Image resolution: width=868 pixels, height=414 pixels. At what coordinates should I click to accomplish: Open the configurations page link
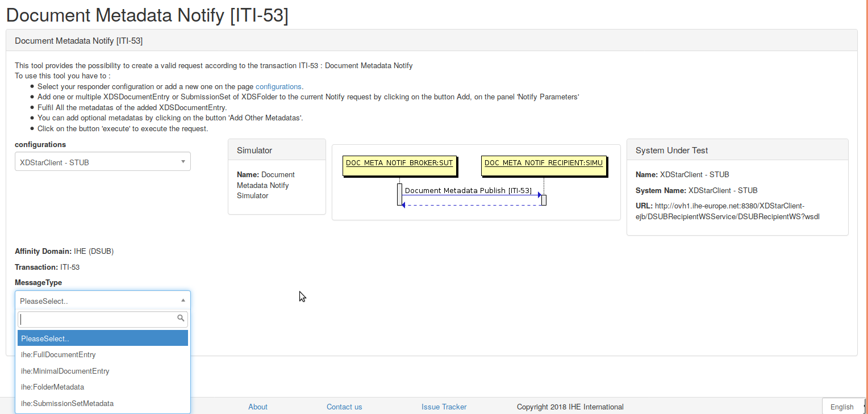(278, 86)
